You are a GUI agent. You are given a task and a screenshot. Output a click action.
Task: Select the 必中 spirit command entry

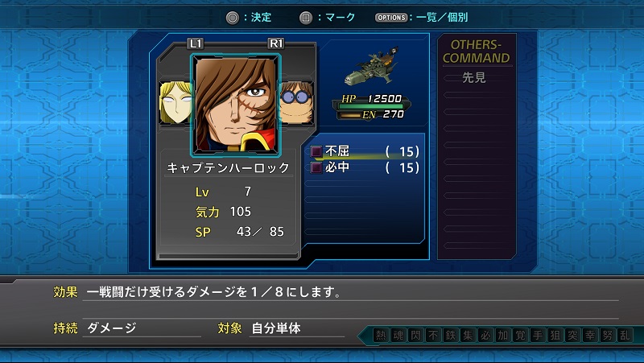pos(365,167)
